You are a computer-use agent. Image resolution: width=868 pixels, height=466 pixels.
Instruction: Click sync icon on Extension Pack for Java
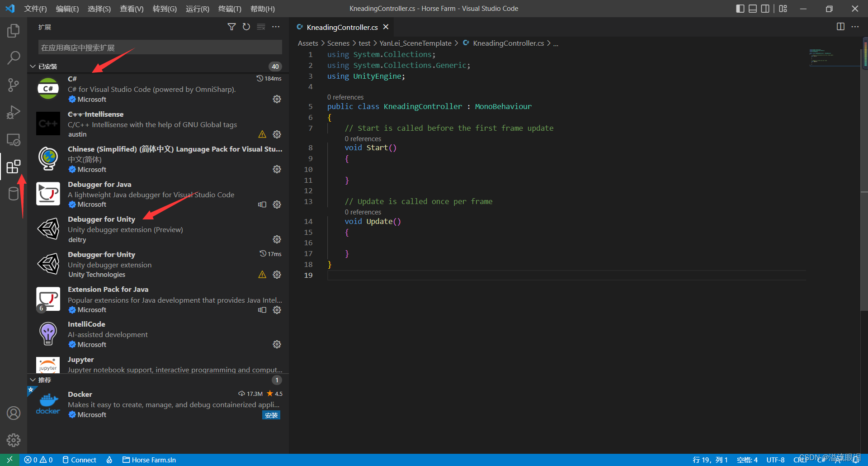click(262, 310)
